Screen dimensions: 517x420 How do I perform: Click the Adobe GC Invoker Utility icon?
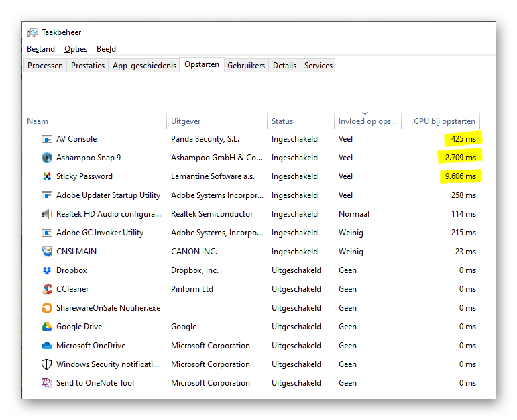pyautogui.click(x=46, y=233)
